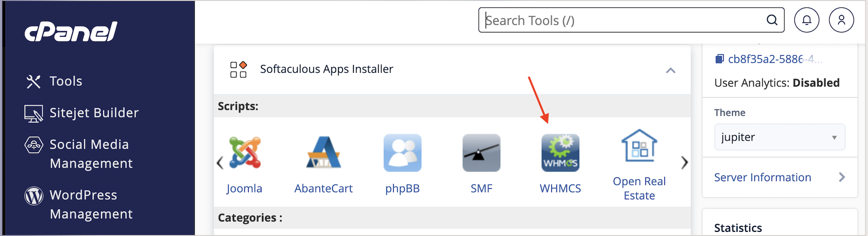Viewport: 868px width, 236px height.
Task: Click the Server Information chevron arrow
Action: (842, 177)
